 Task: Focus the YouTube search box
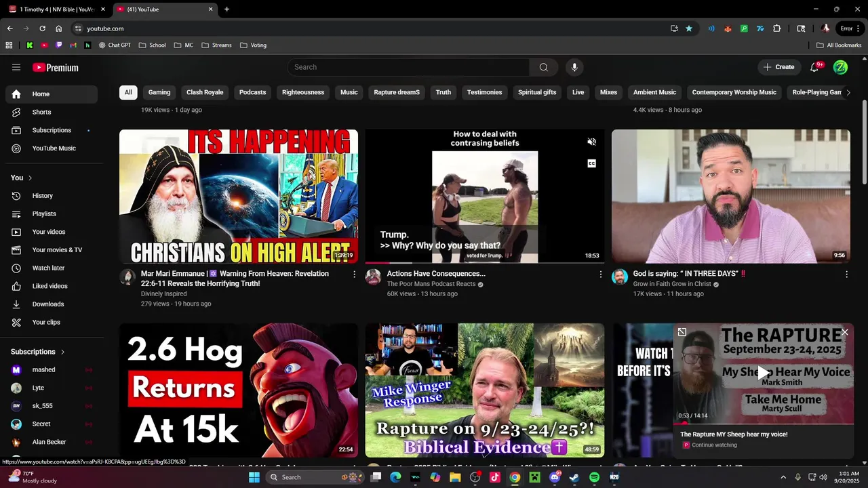tap(408, 67)
